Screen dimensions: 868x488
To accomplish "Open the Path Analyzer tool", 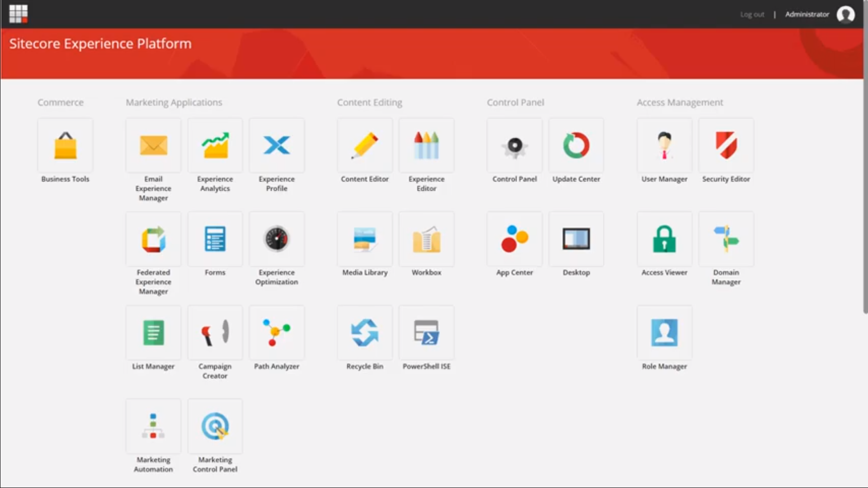I will pyautogui.click(x=276, y=333).
